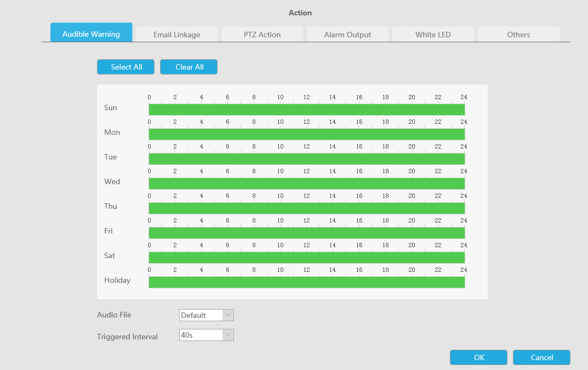Click the Holiday row label

117,280
